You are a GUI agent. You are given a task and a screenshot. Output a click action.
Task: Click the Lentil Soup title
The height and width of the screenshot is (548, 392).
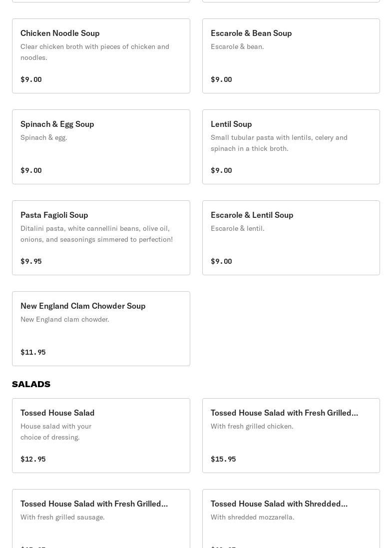[231, 124]
